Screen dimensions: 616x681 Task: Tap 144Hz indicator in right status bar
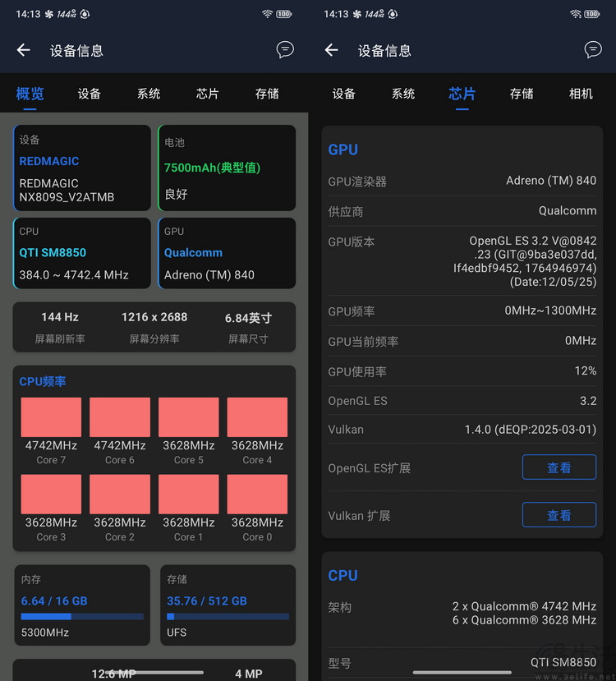tap(375, 14)
